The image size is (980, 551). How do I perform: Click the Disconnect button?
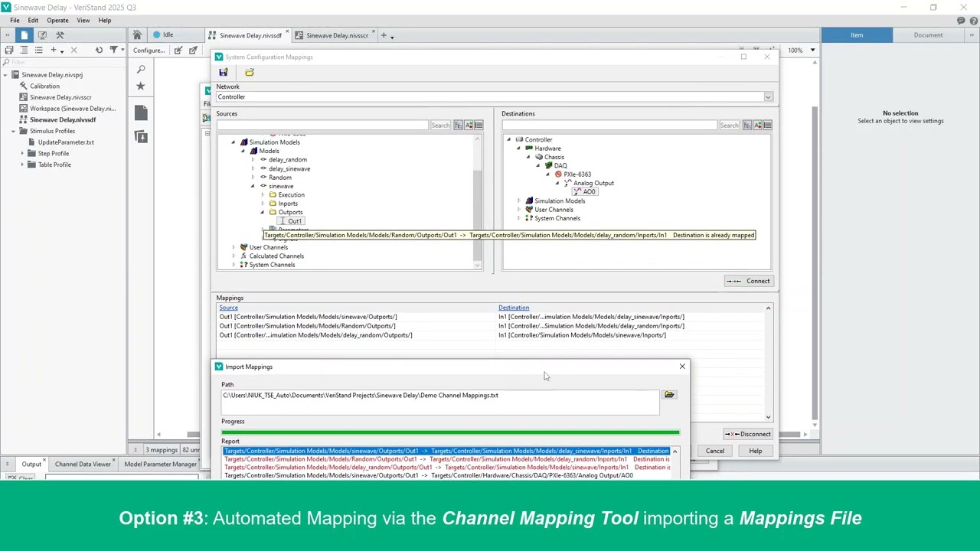[749, 434]
